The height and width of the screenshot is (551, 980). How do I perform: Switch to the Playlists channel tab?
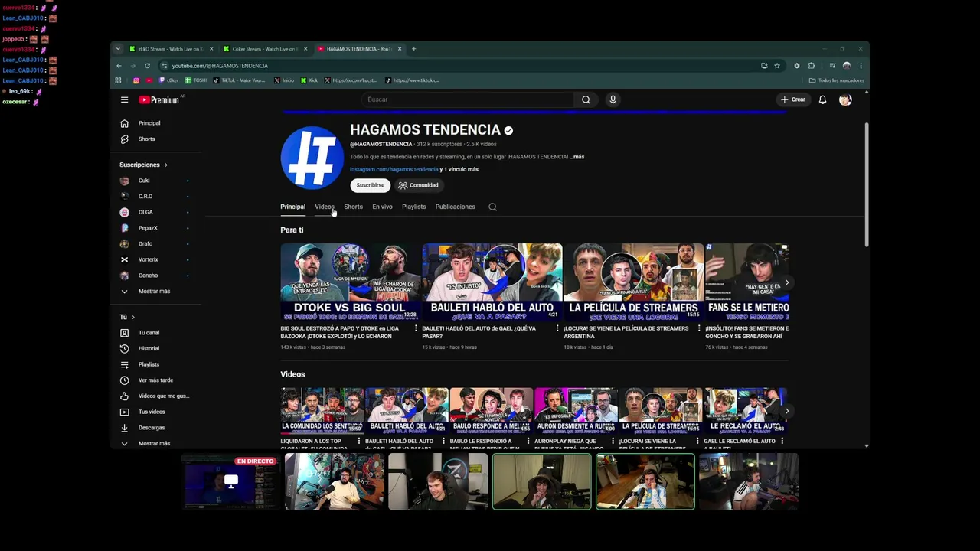(x=413, y=207)
